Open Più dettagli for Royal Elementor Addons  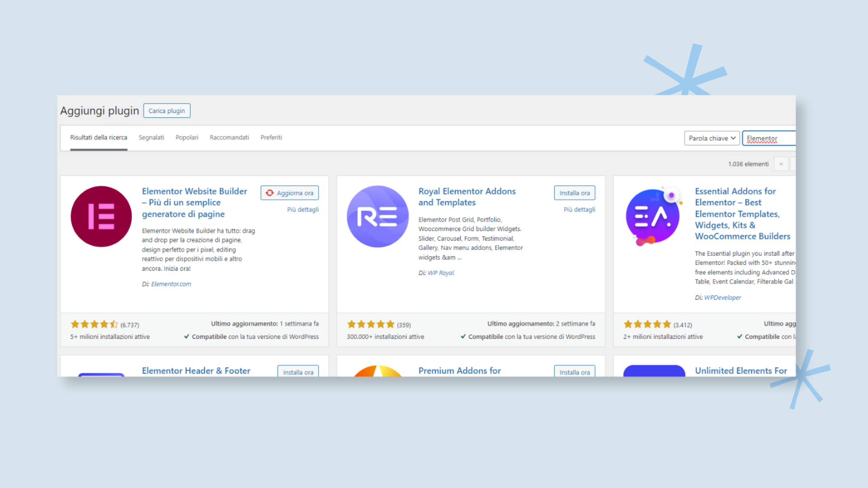tap(580, 210)
